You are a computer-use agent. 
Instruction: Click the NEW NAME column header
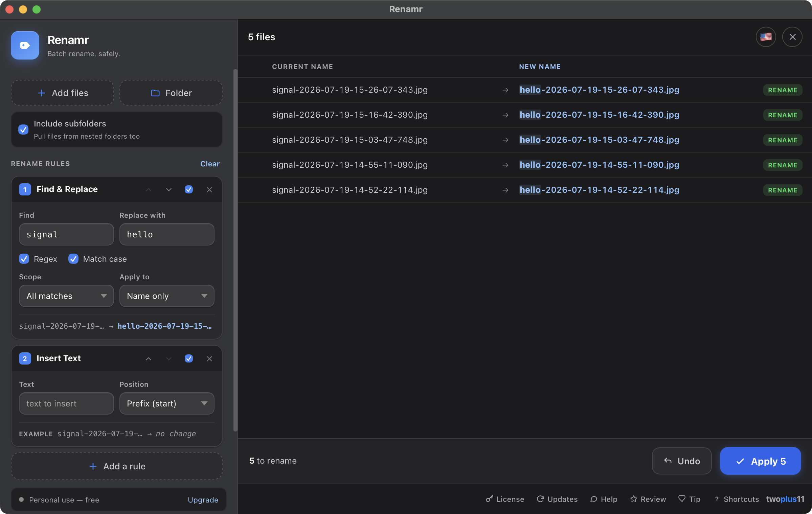(540, 67)
